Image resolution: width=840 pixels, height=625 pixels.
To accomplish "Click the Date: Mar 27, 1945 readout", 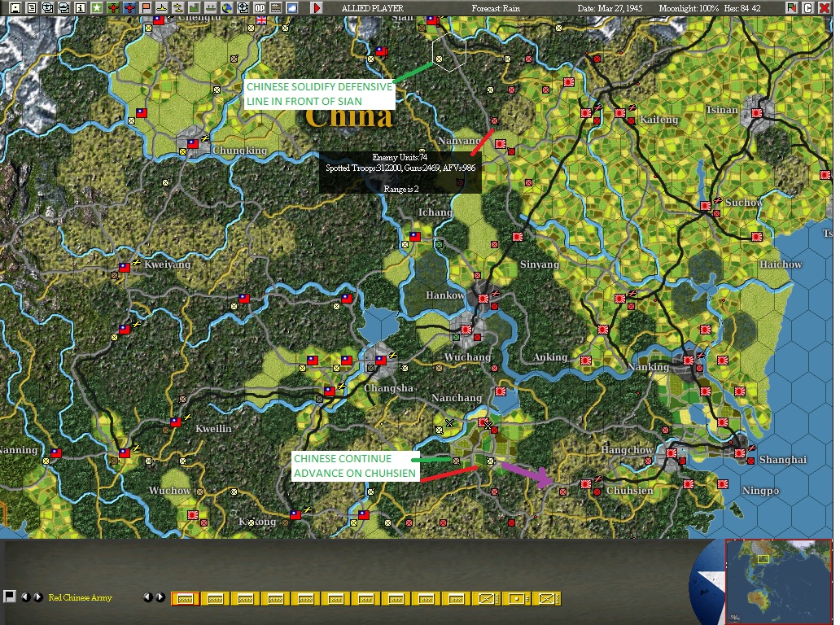I will click(610, 8).
